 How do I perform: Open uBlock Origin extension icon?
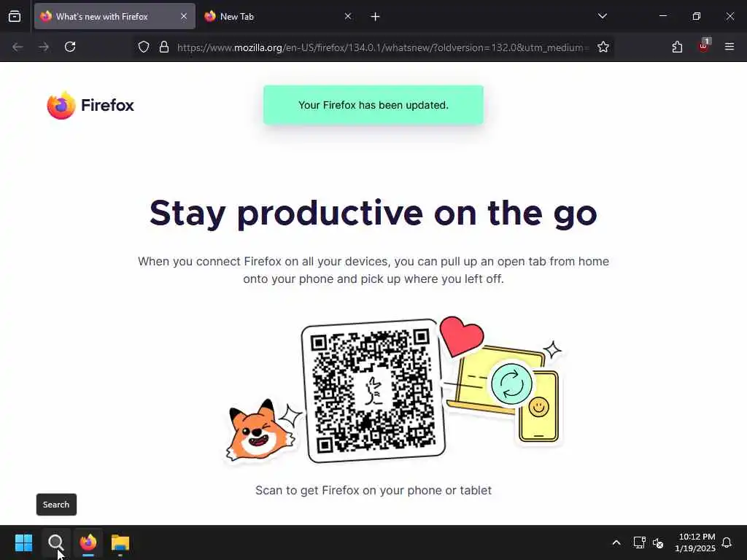tap(704, 46)
